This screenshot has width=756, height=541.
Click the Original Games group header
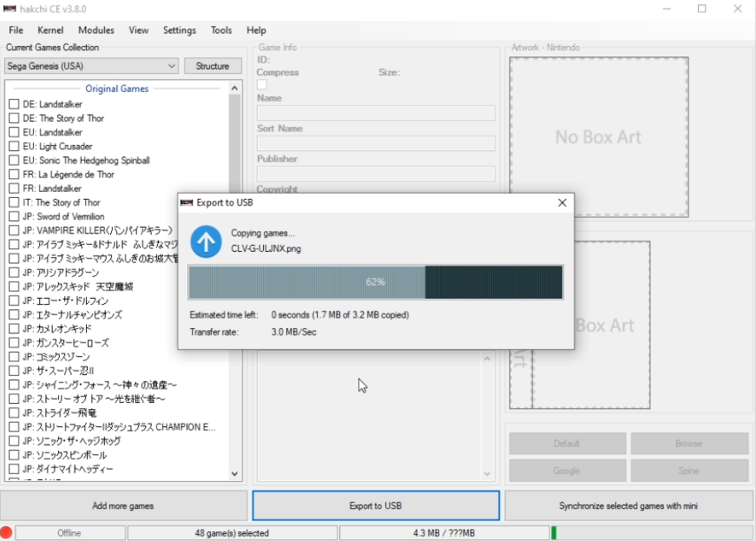tap(116, 89)
